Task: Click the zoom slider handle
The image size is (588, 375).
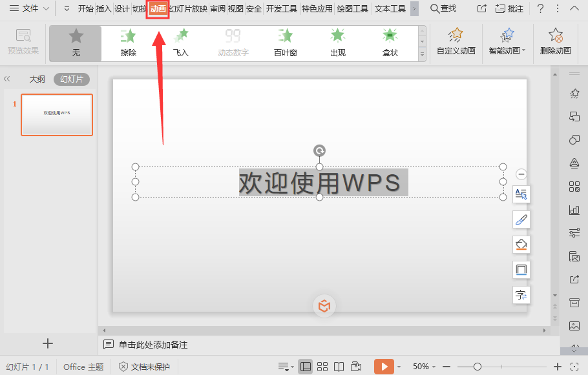Action: click(478, 367)
